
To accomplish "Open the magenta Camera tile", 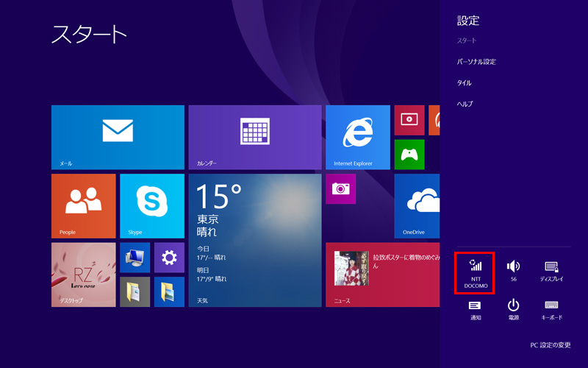I will tap(340, 189).
